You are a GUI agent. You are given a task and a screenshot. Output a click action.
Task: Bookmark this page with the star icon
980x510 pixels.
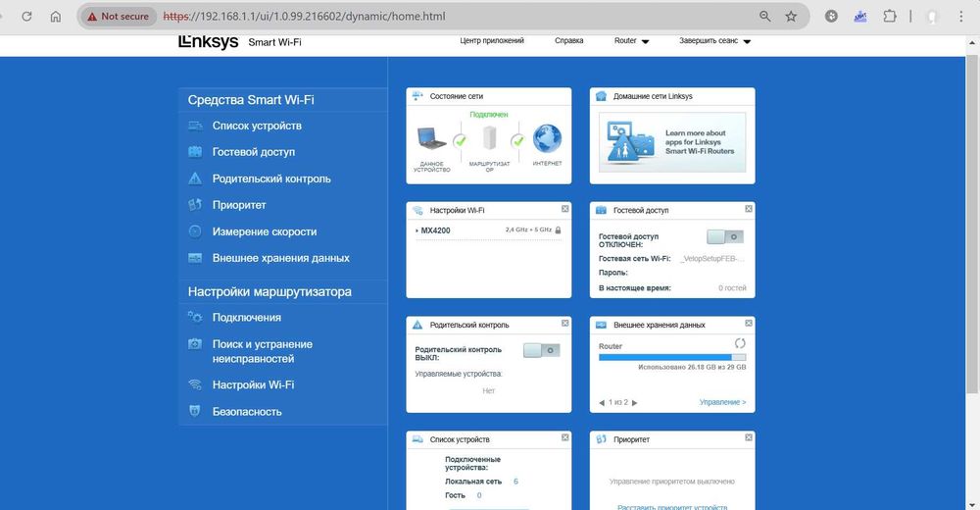point(791,17)
